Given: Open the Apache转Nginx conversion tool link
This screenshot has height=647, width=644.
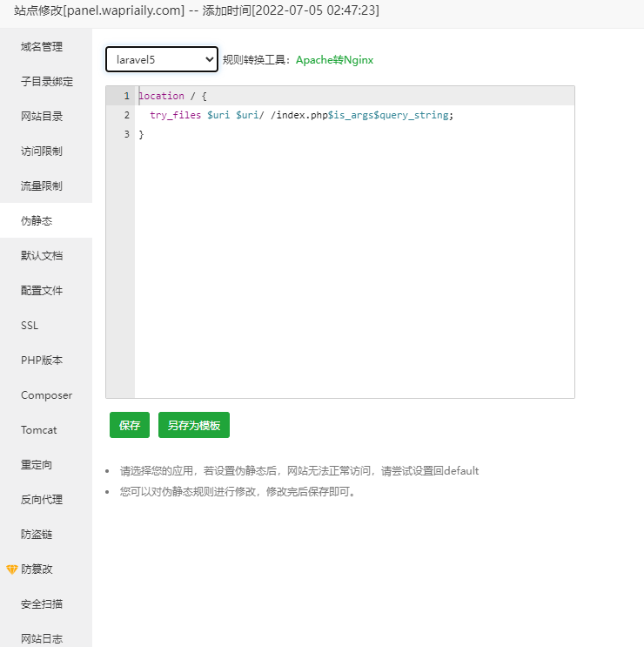Looking at the screenshot, I should click(334, 60).
